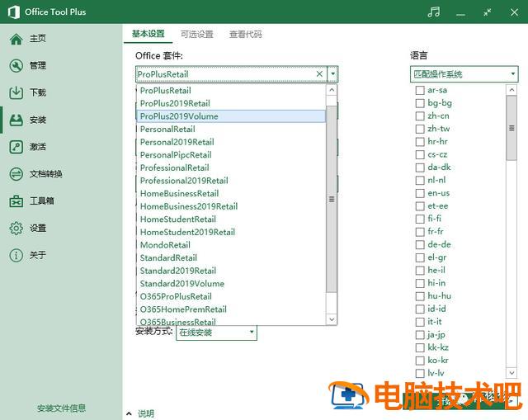Screen dimensions: 528x420
Task: Click the compact window arrows icon
Action: coord(488,12)
